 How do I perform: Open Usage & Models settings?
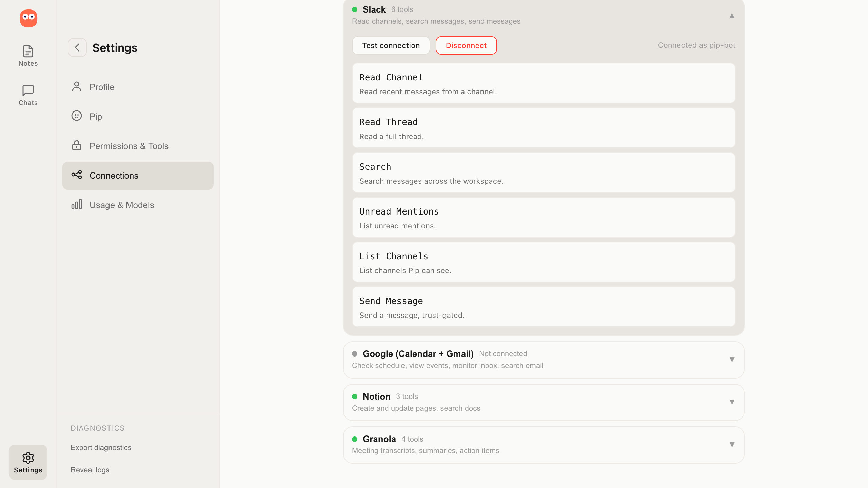(x=138, y=205)
